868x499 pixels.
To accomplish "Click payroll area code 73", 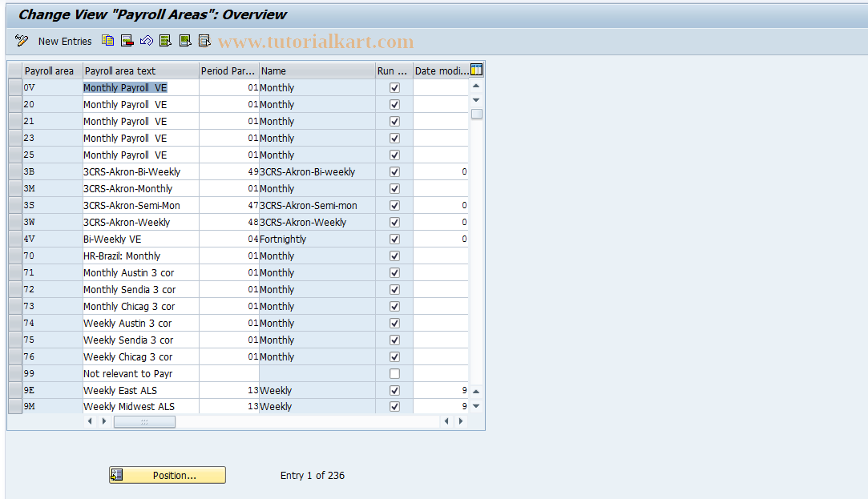I will 53,306.
